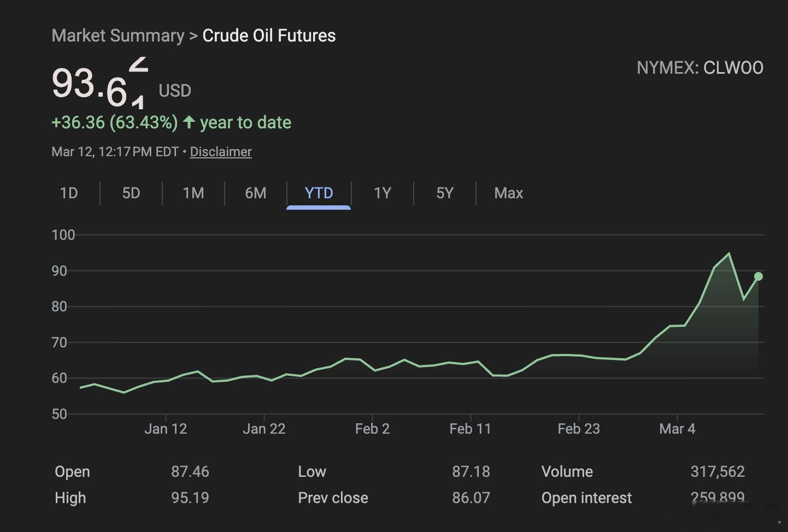Show the Max time range
The width and height of the screenshot is (788, 532).
click(x=509, y=193)
